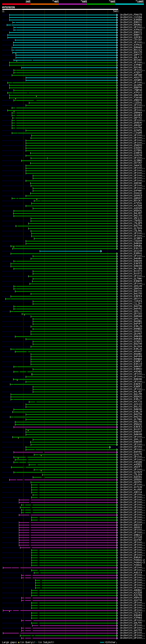Open hit UniRef100_Q9VLH9
Image resolution: width=146 pixels, height=644 pixels.
[x=131, y=286]
